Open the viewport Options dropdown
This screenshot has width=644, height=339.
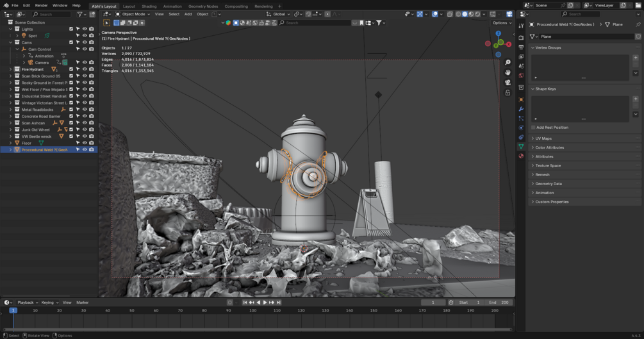tap(502, 22)
